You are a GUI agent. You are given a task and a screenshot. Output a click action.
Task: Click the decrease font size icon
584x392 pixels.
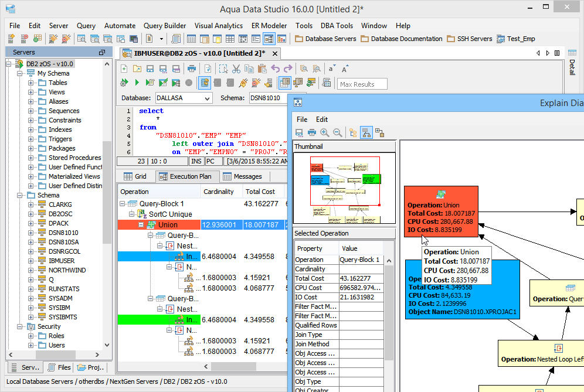pyautogui.click(x=331, y=69)
